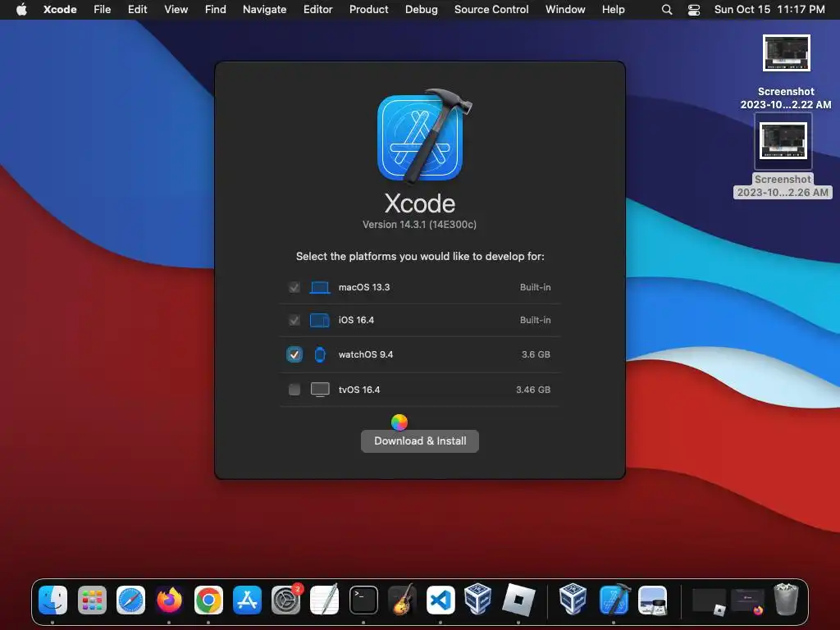
Task: Click the macOS 13.3 built-in checkbox
Action: [x=294, y=287]
